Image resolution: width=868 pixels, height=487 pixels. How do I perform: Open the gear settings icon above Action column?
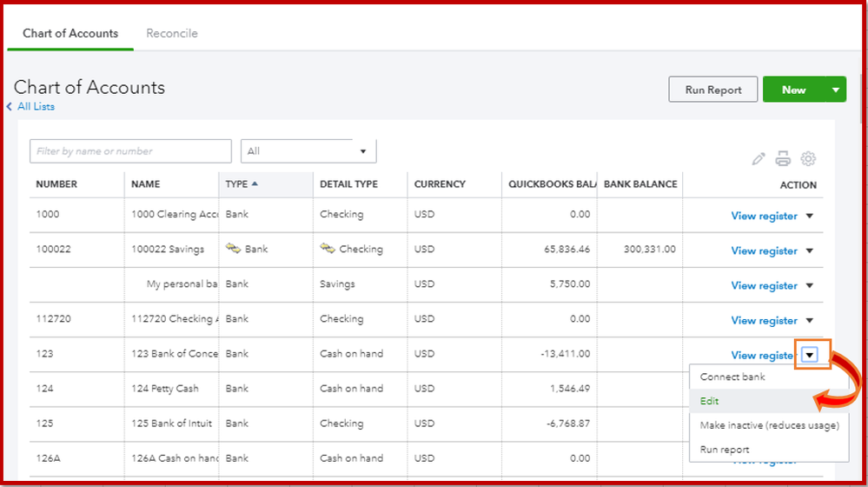tap(808, 159)
